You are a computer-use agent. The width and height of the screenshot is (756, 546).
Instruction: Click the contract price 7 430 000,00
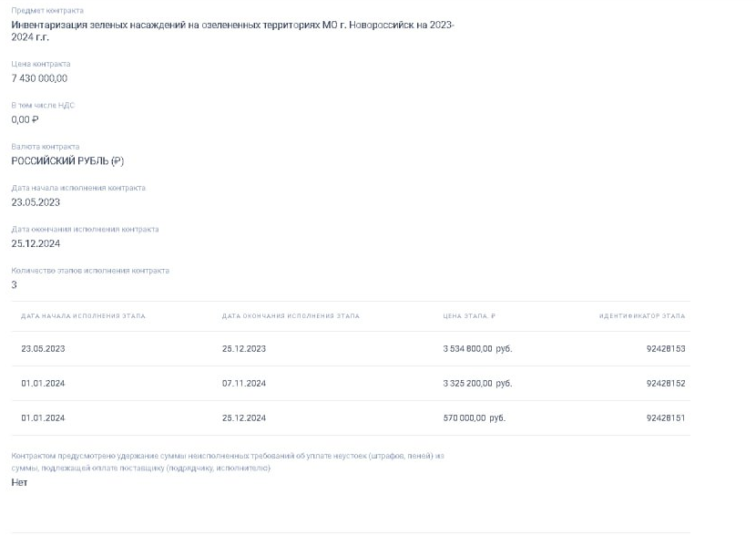pos(39,78)
